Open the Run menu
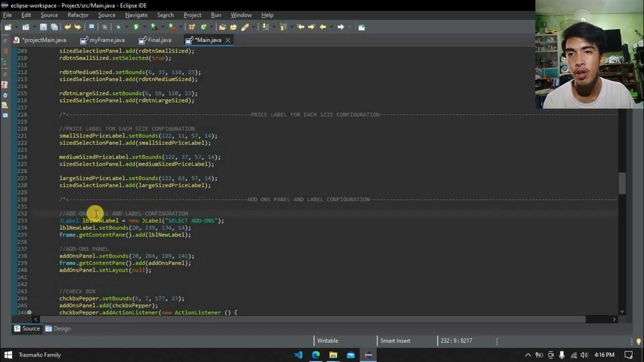Image resolution: width=644 pixels, height=362 pixels. click(216, 15)
